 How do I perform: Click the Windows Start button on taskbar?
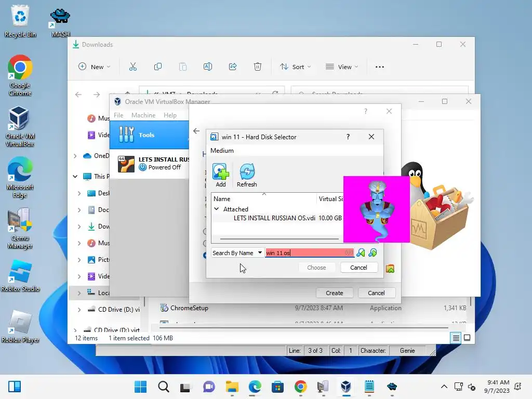click(x=140, y=387)
